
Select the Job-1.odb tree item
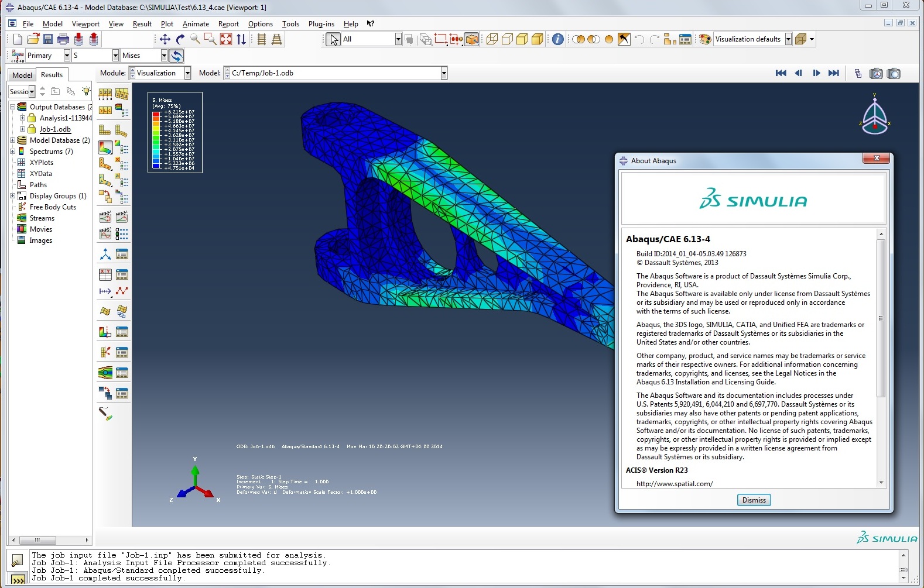(x=55, y=129)
